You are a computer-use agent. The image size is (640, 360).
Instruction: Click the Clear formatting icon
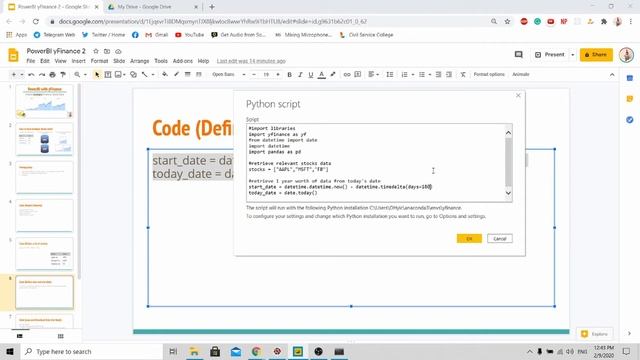pyautogui.click(x=463, y=75)
